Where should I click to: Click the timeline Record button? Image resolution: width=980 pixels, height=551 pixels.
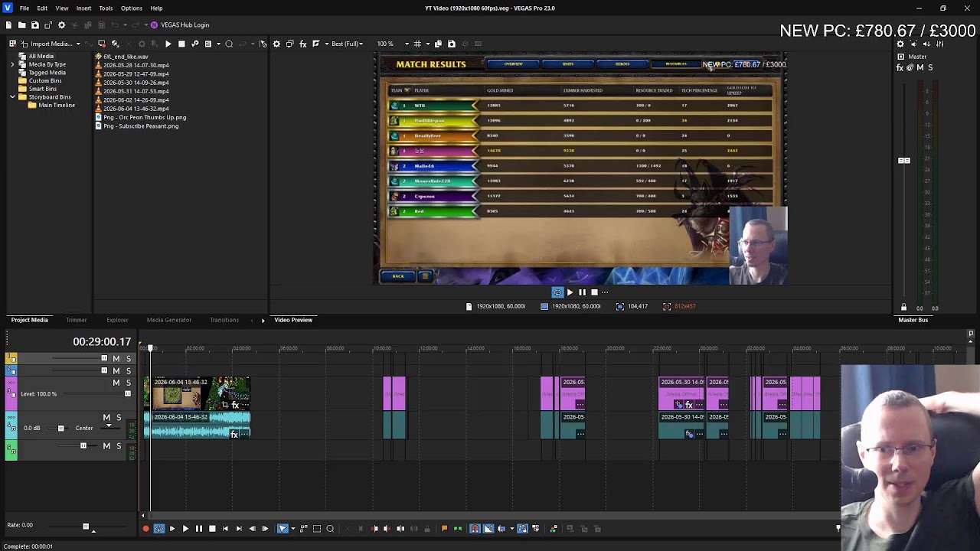[x=145, y=529]
